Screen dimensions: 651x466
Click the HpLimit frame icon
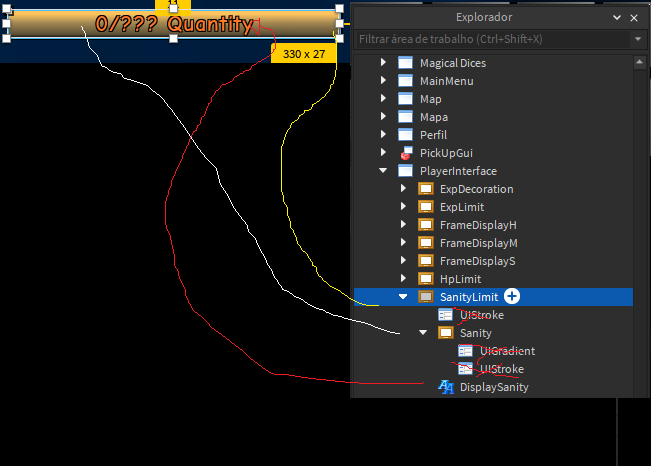(426, 279)
